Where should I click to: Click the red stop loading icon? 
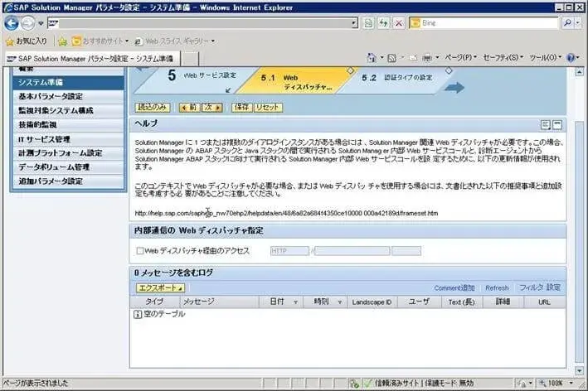pos(399,23)
